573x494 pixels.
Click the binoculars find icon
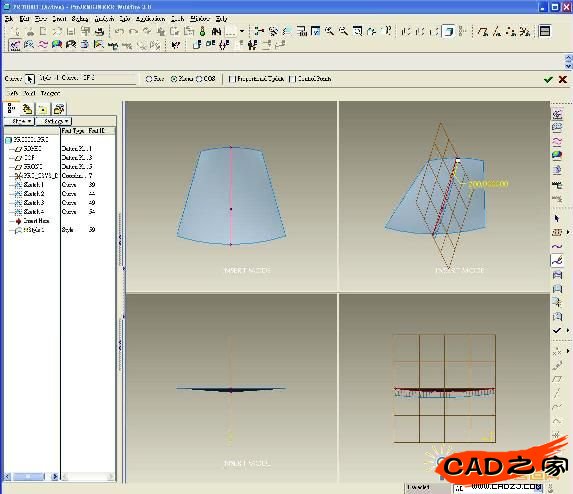pos(216,31)
